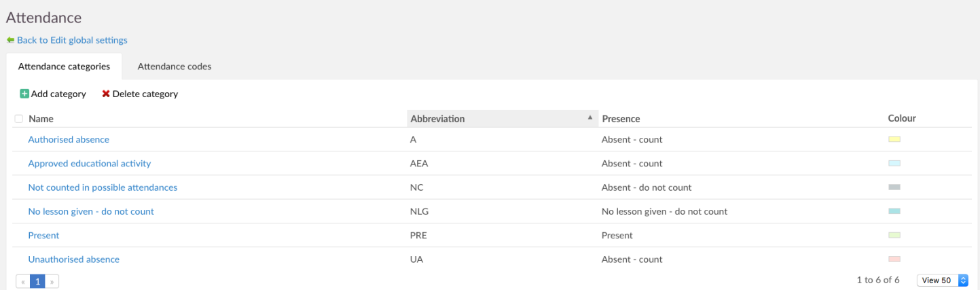The image size is (980, 290).
Task: Click the yellow Authorised absence colour swatch
Action: pyautogui.click(x=894, y=139)
